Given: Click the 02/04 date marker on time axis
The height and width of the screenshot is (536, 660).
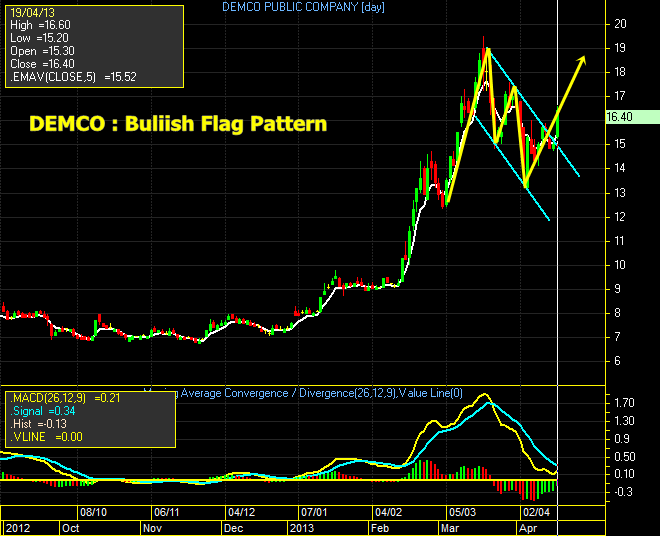Looking at the screenshot, I should (x=536, y=512).
